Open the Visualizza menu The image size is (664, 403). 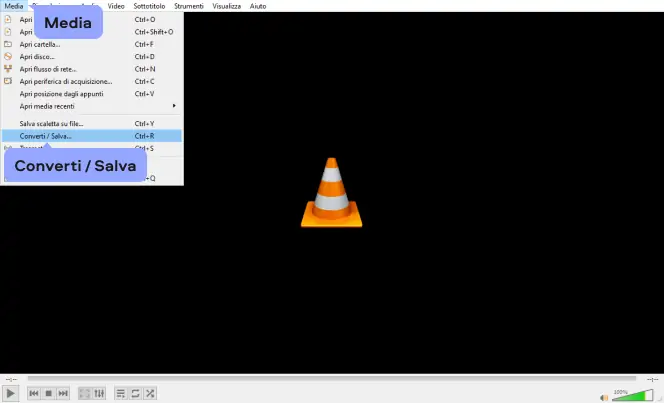click(x=227, y=6)
